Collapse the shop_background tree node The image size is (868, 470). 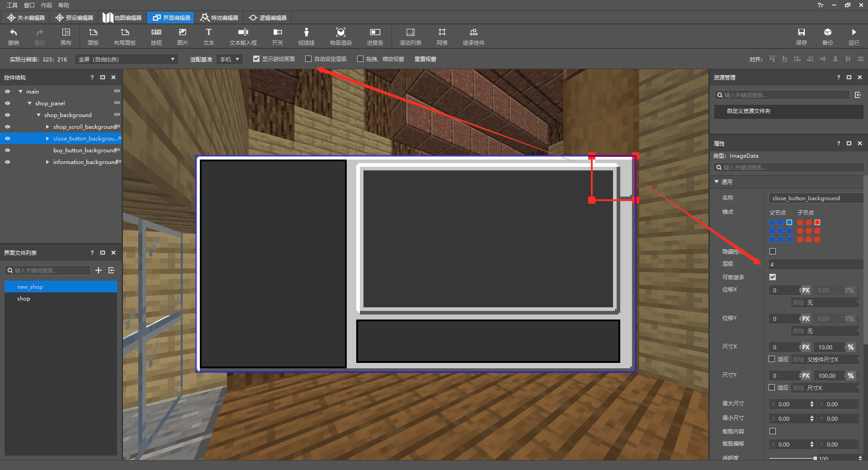(x=38, y=115)
